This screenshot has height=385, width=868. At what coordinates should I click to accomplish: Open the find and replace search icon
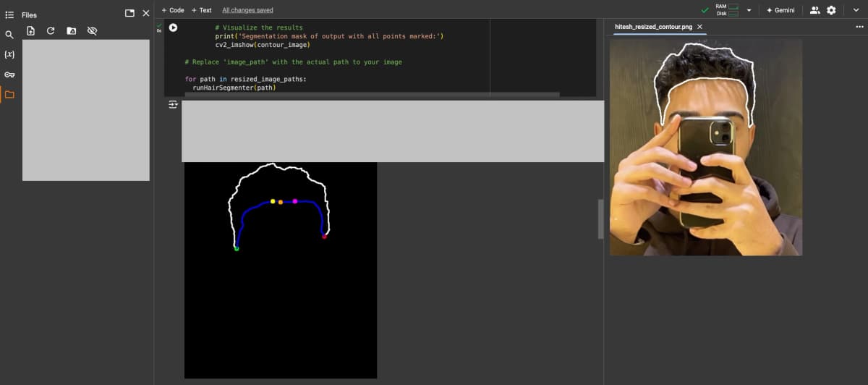pyautogui.click(x=9, y=34)
